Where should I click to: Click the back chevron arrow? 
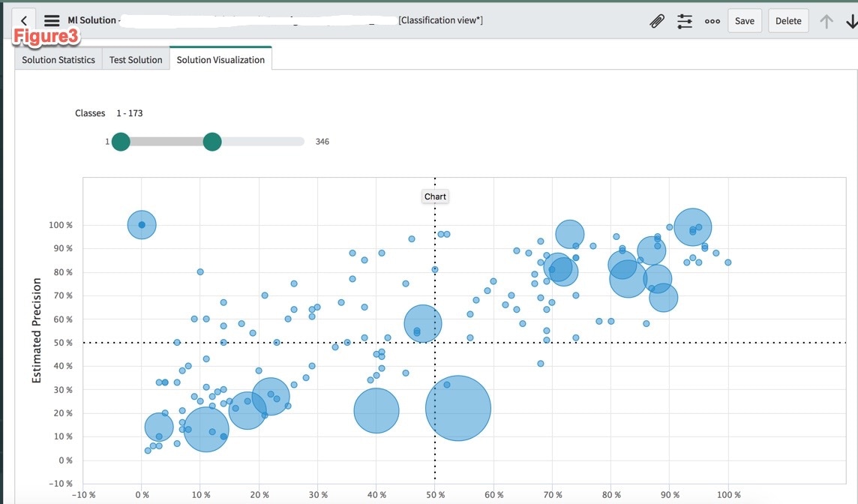pyautogui.click(x=23, y=20)
